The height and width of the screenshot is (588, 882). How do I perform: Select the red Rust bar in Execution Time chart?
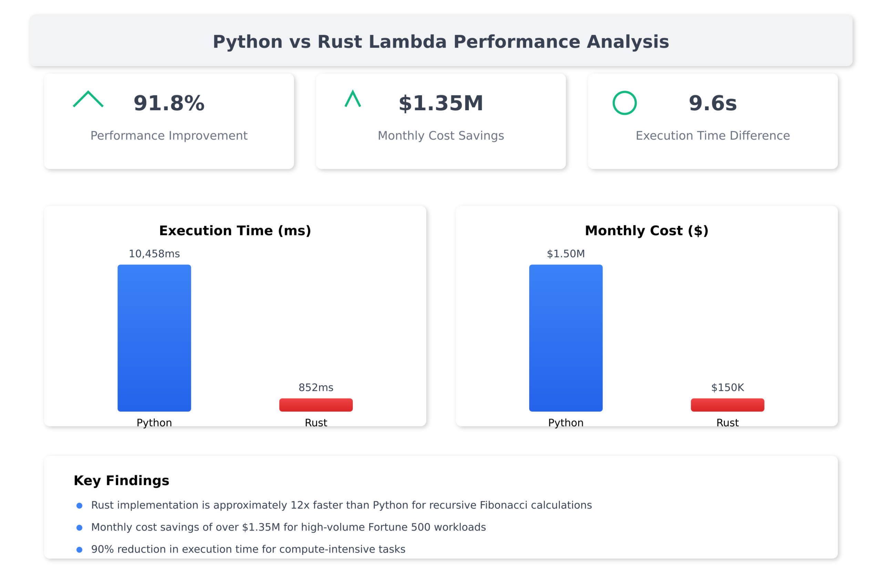click(316, 405)
